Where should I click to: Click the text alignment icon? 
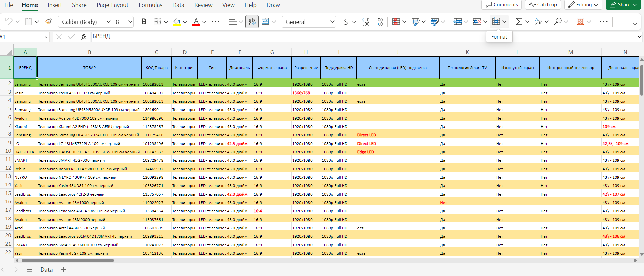pos(232,22)
